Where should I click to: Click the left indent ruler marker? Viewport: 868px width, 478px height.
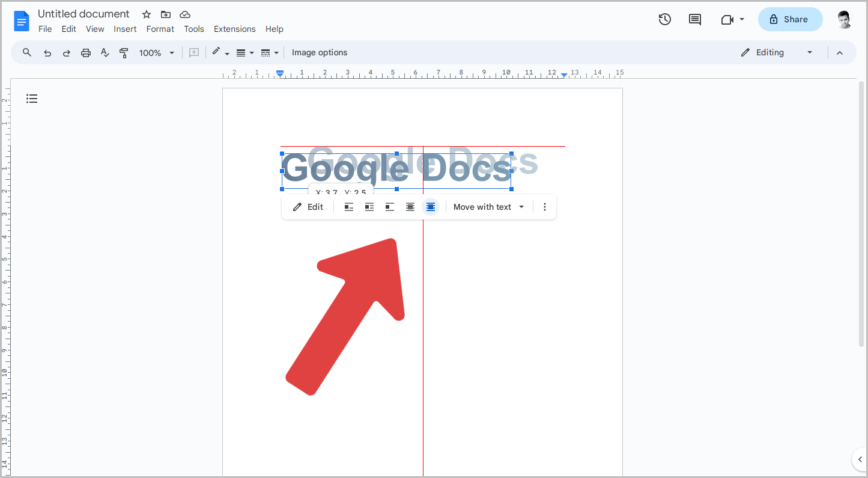(x=280, y=73)
